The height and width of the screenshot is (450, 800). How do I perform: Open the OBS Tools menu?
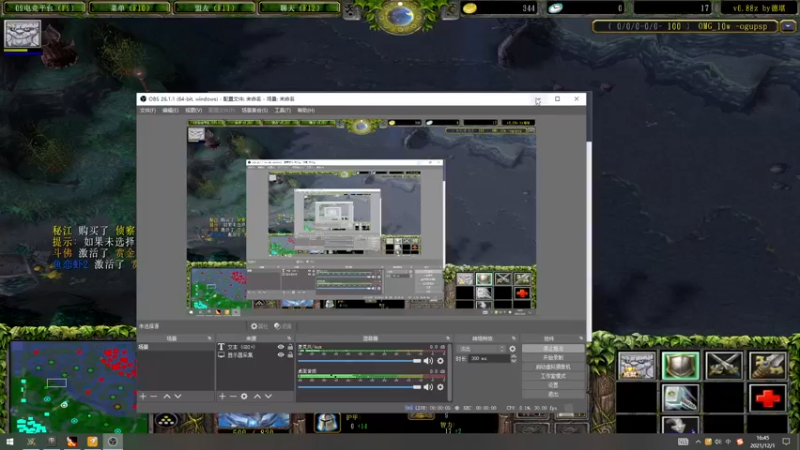pos(283,110)
